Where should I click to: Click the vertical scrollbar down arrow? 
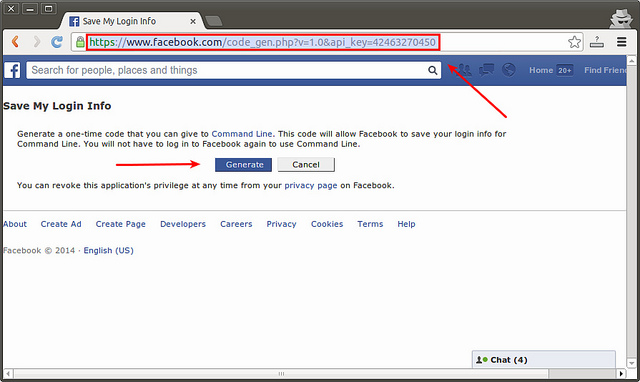pos(632,362)
